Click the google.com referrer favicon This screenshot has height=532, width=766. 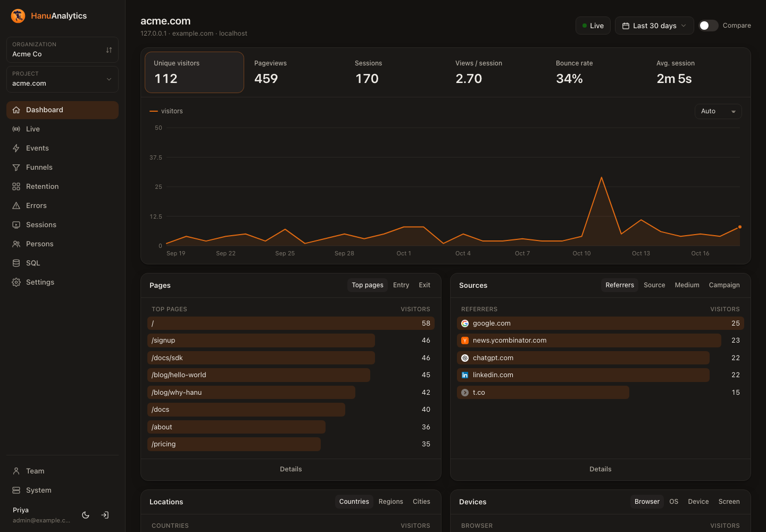[465, 323]
